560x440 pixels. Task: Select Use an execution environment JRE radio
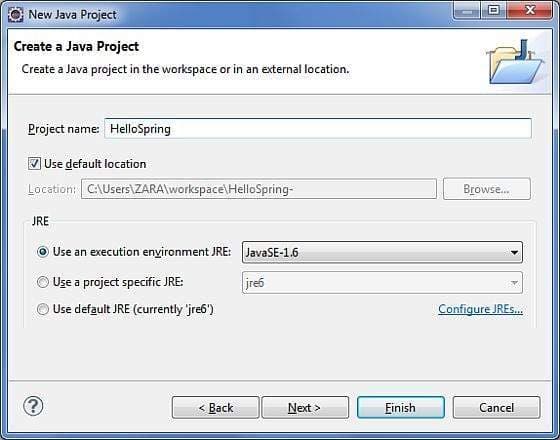43,252
